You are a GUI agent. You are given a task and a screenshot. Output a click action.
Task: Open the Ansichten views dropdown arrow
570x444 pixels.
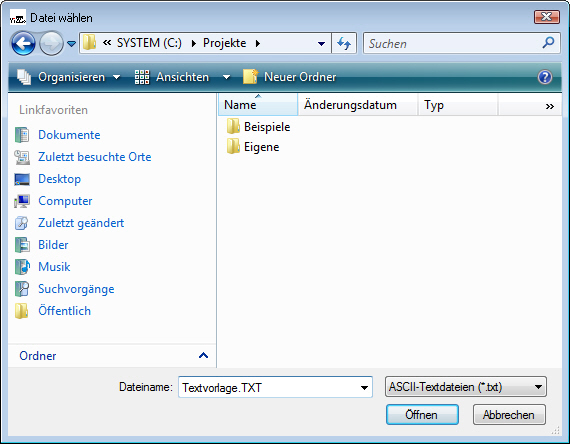(226, 77)
